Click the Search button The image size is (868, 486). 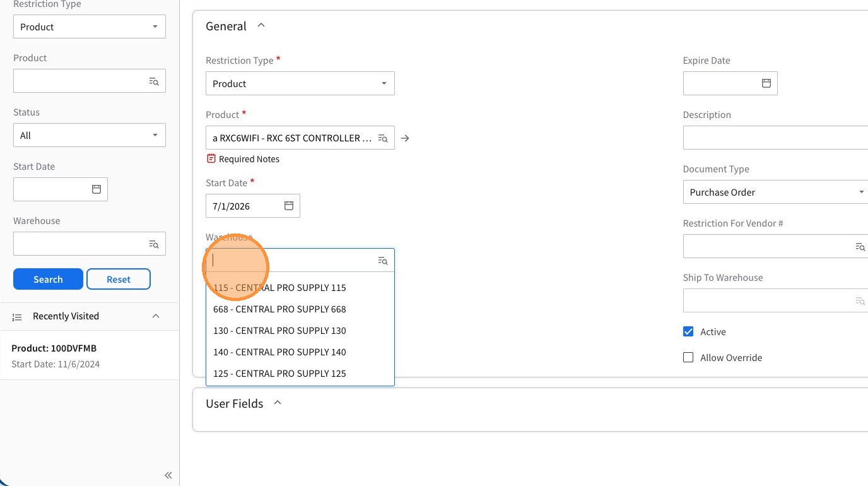(48, 279)
